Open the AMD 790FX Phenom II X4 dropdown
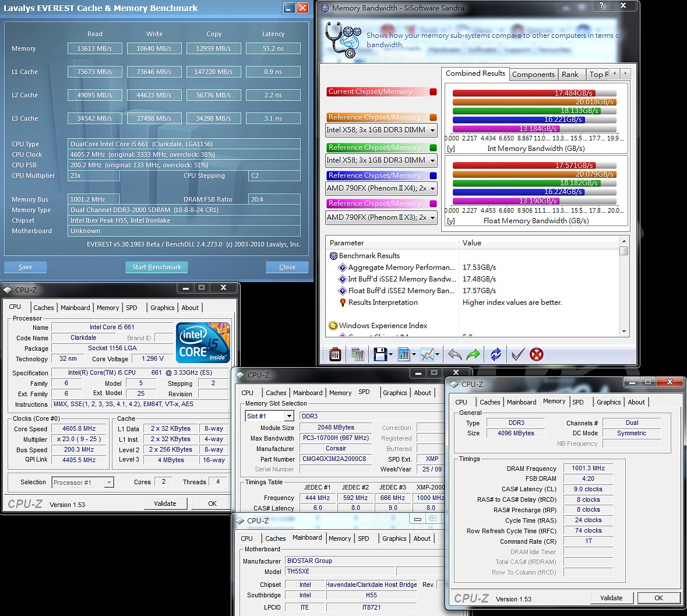 pyautogui.click(x=432, y=189)
